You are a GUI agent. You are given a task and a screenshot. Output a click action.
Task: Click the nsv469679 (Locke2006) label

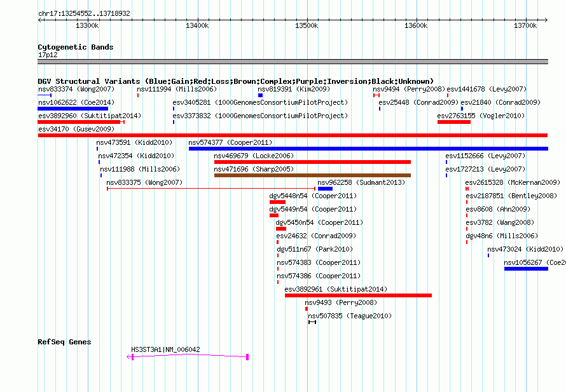(254, 156)
